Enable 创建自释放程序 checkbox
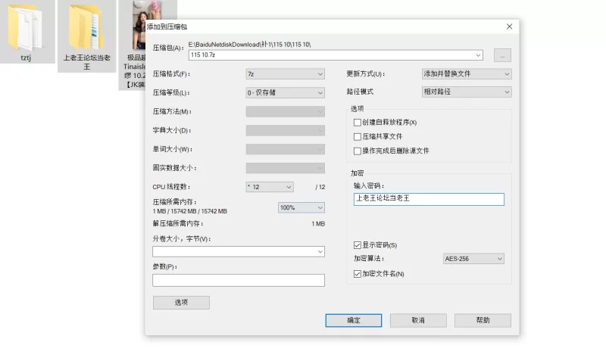 click(x=358, y=123)
